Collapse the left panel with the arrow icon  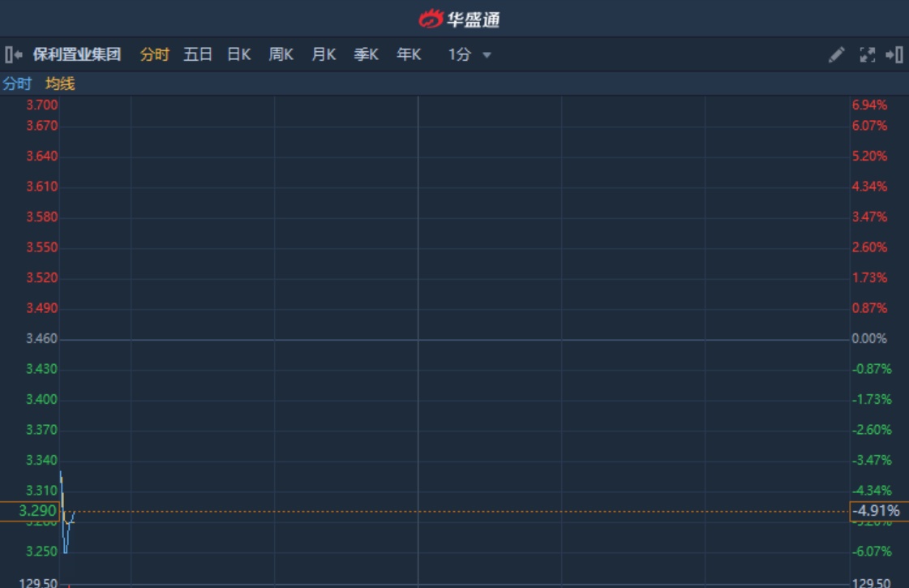click(13, 54)
